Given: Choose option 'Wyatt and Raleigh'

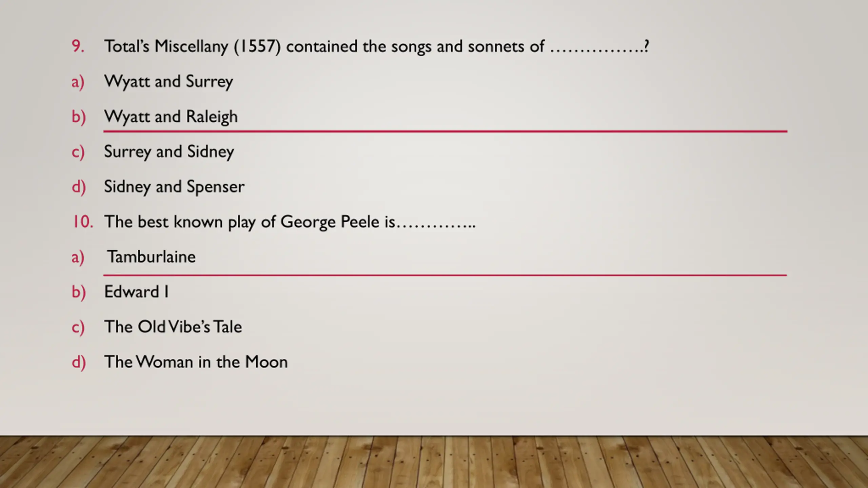Looking at the screenshot, I should coord(171,117).
